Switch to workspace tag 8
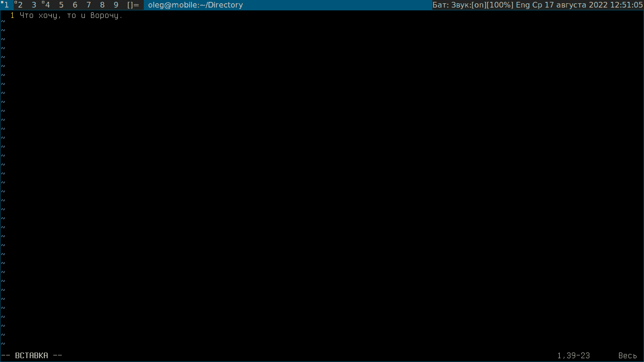The image size is (644, 362). click(102, 5)
